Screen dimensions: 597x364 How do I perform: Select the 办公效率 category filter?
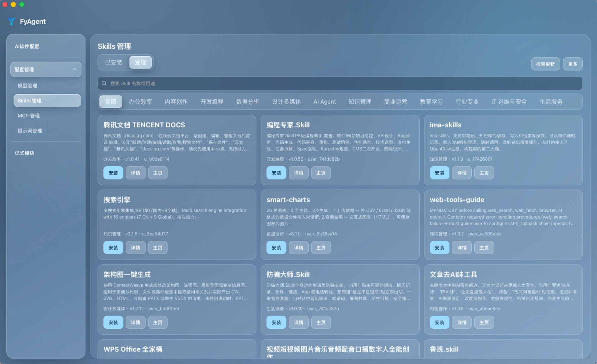point(140,102)
